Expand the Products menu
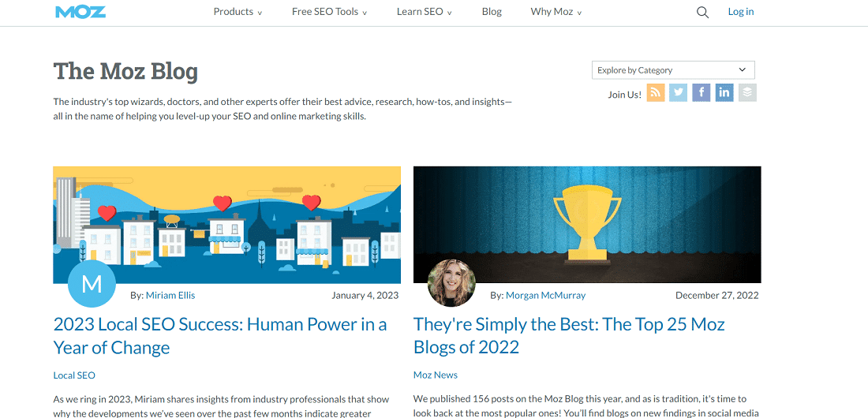This screenshot has height=418, width=868. [x=238, y=12]
